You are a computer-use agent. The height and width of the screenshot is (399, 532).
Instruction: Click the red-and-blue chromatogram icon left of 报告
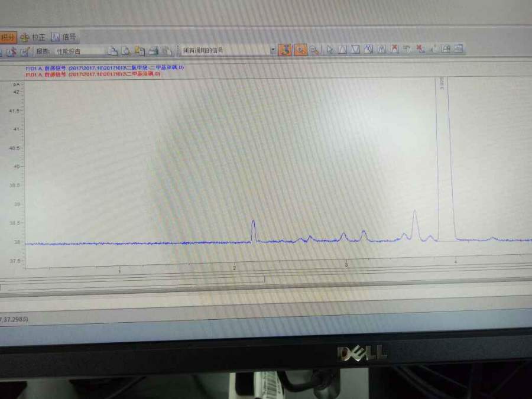pos(12,52)
